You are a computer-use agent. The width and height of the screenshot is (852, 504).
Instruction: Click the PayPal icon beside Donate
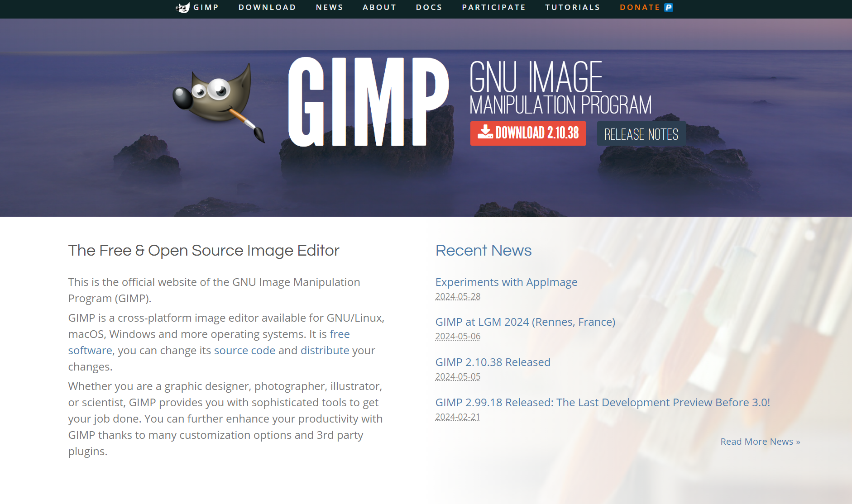point(669,7)
